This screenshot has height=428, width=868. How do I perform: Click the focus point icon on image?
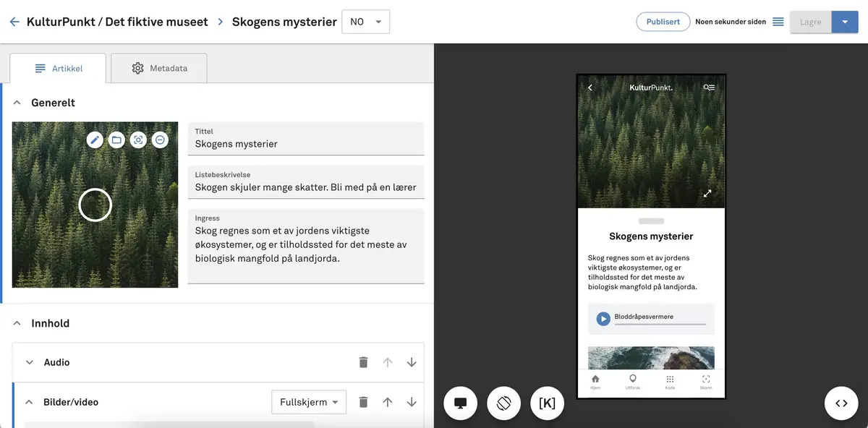pos(138,140)
